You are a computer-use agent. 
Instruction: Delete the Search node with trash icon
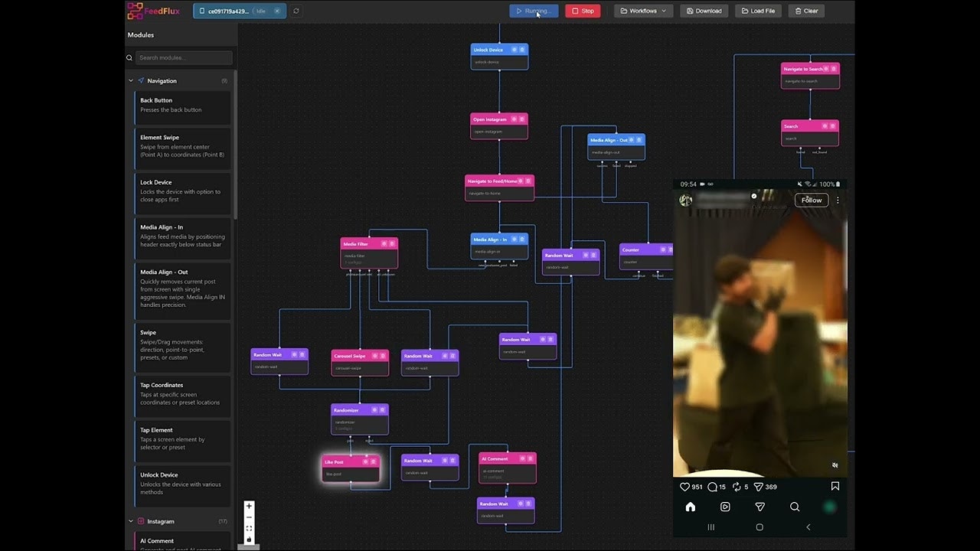tap(833, 126)
